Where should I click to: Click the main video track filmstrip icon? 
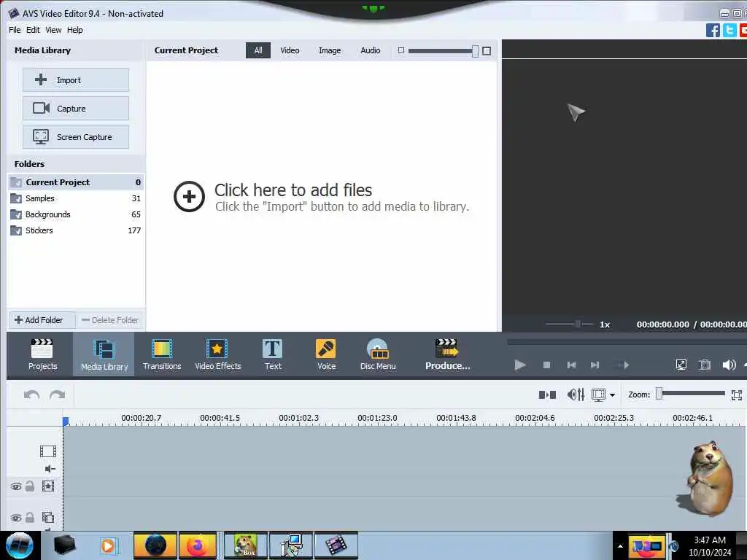[x=48, y=451]
